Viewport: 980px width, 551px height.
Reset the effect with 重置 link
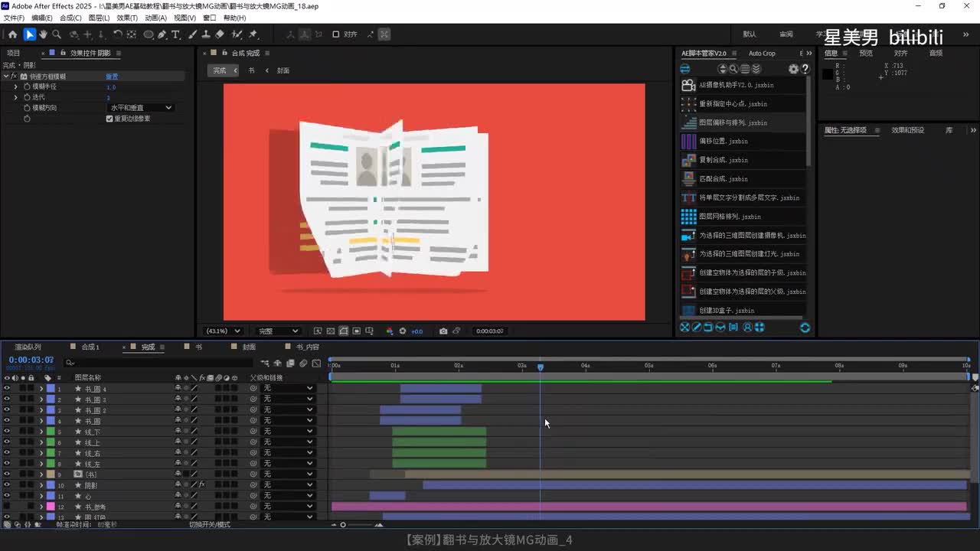point(112,77)
